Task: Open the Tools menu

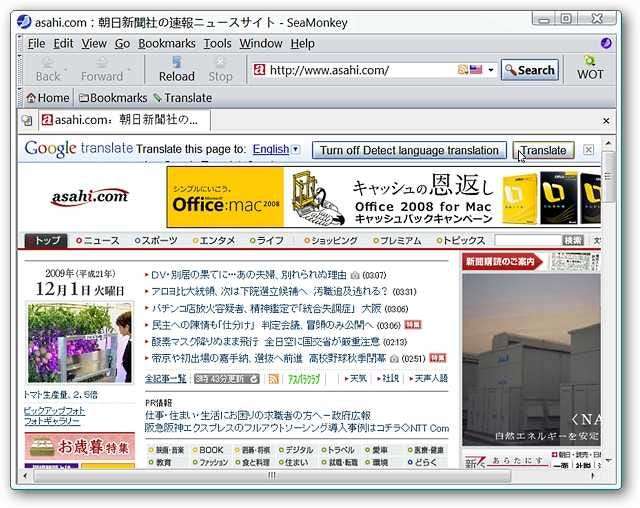Action: pyautogui.click(x=218, y=43)
